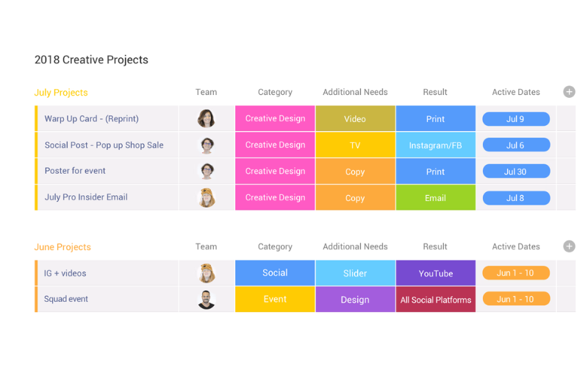Select the Category column header in July group

coord(275,92)
